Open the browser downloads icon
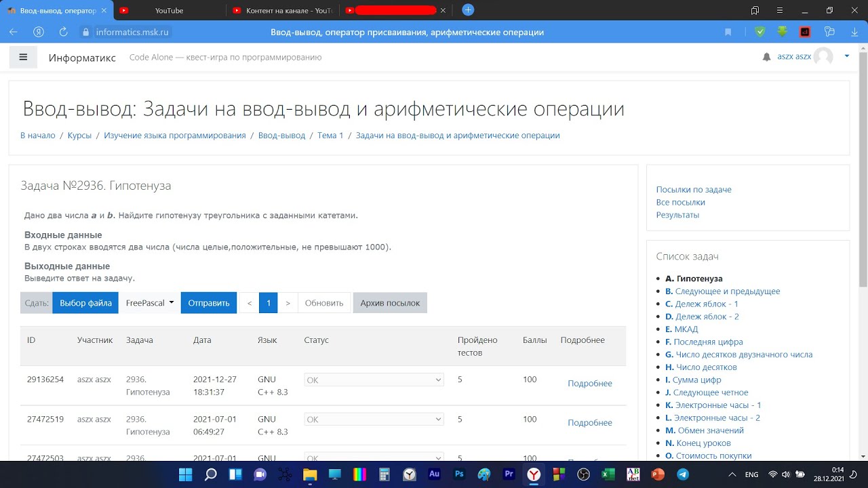This screenshot has height=488, width=868. point(854,32)
